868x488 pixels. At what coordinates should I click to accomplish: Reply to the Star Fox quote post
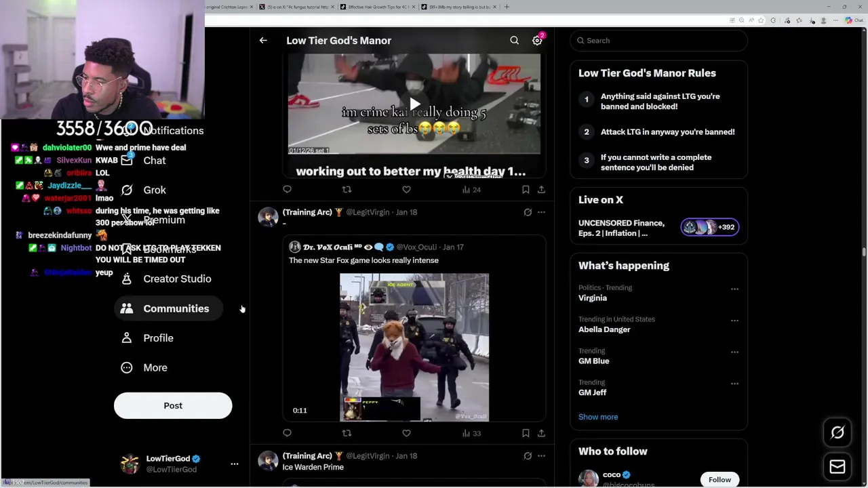[287, 433]
